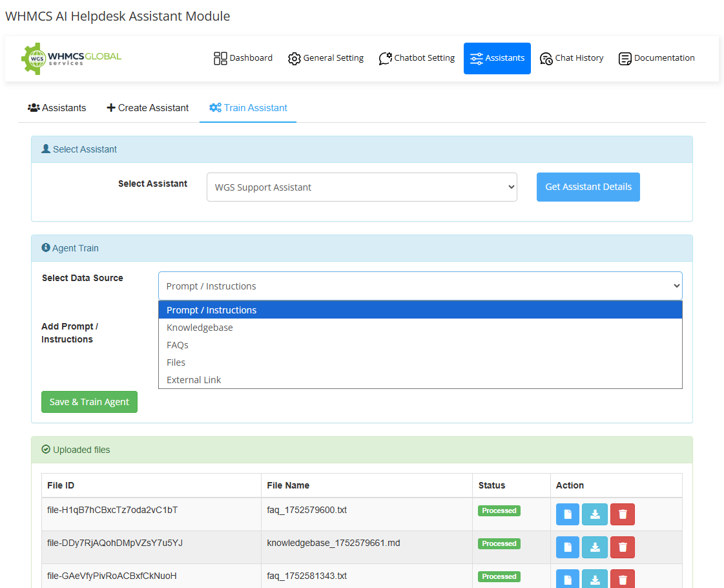This screenshot has width=724, height=588.
Task: Click the WHMCS Global Services logo
Action: pos(71,58)
